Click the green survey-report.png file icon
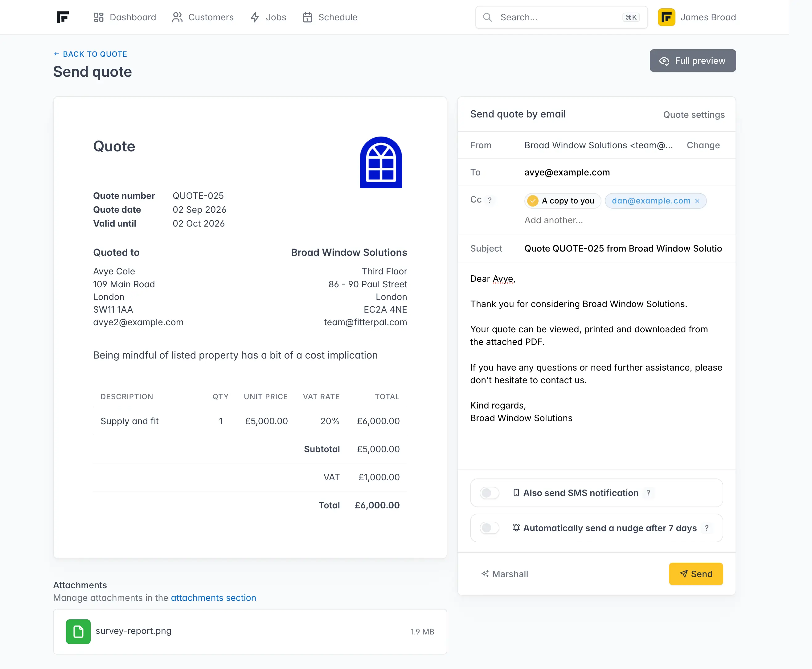Image resolution: width=812 pixels, height=669 pixels. click(x=78, y=631)
